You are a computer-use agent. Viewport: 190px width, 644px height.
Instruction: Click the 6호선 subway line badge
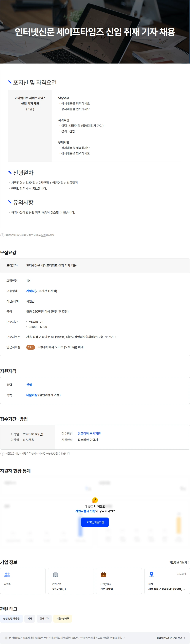coord(30,347)
